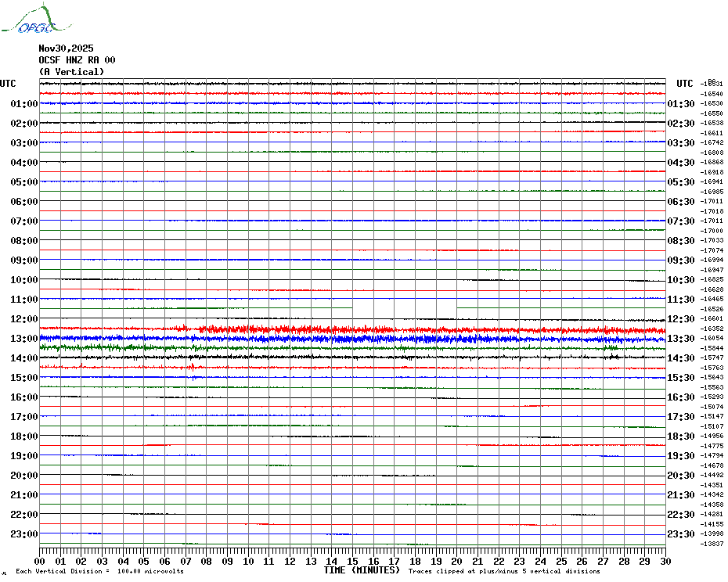
Task: Click the 13:00 time label
Action: click(x=24, y=339)
